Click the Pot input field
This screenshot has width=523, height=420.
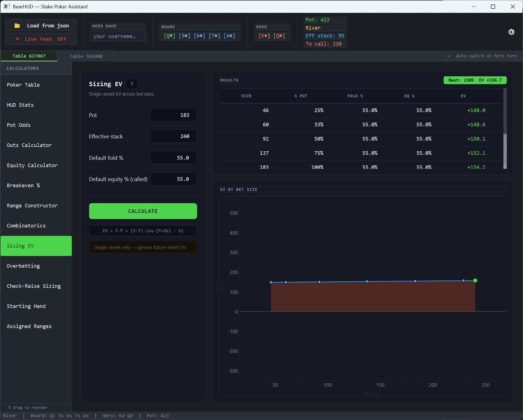(x=173, y=115)
